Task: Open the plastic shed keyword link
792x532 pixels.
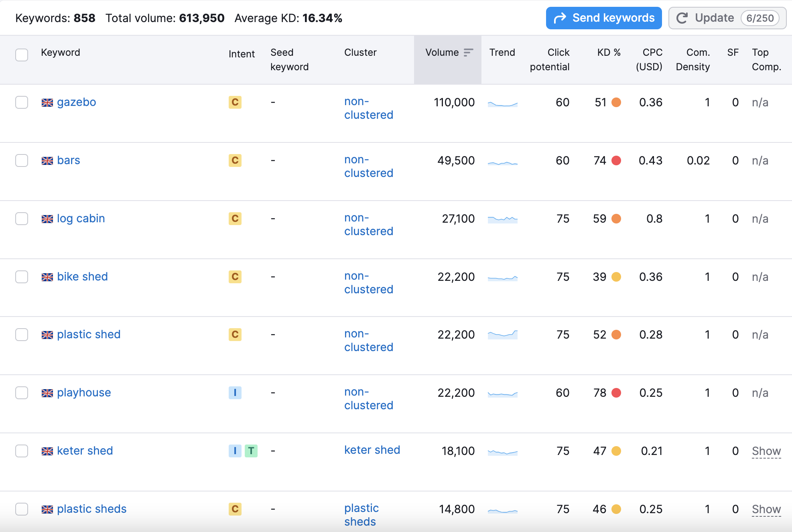Action: [x=89, y=335]
